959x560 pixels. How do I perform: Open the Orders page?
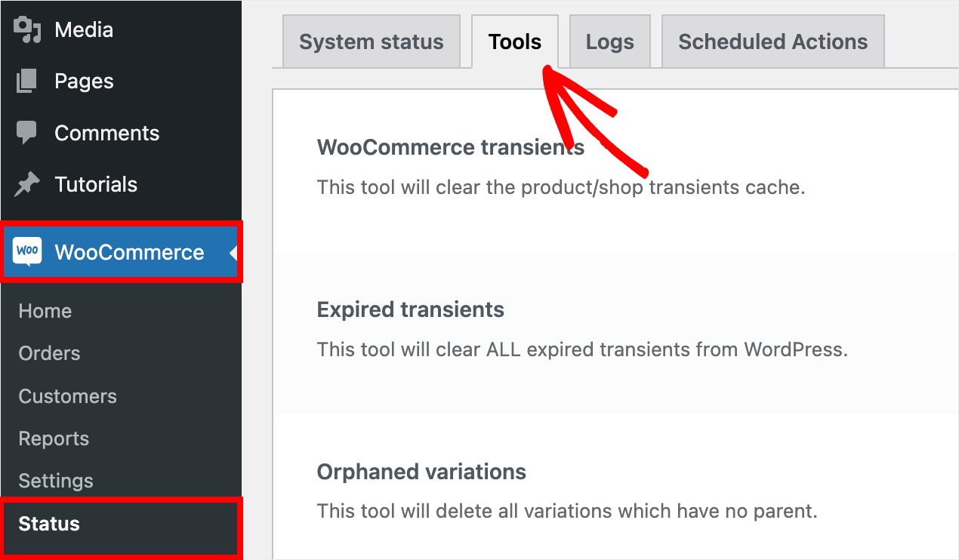pyautogui.click(x=49, y=353)
